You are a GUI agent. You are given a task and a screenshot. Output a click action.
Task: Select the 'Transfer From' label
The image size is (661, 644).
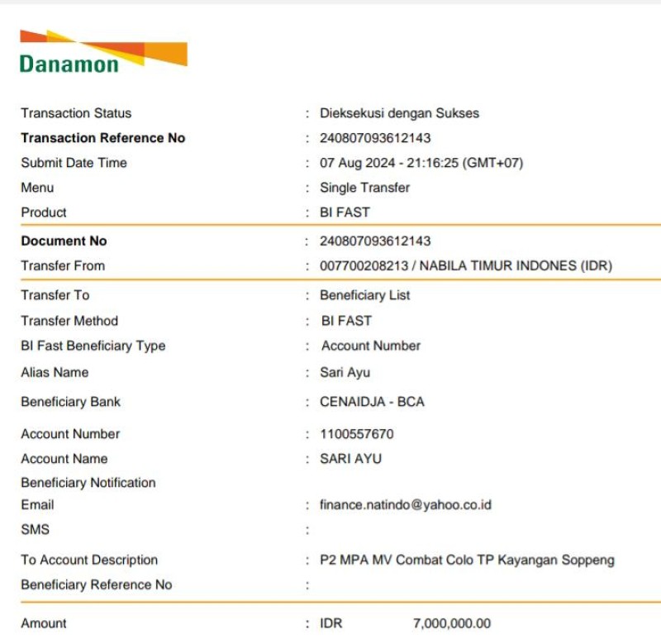(x=63, y=265)
